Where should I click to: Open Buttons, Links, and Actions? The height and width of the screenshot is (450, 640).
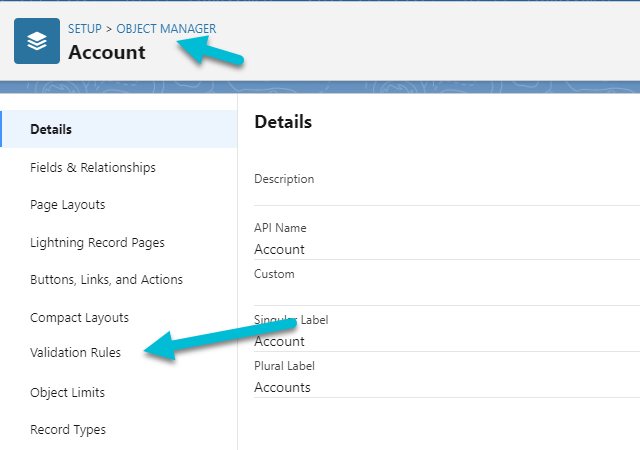tap(106, 280)
